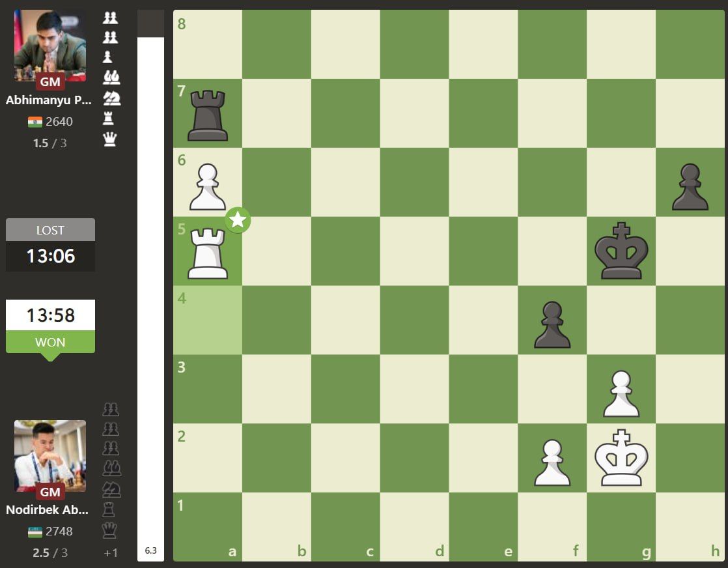
Task: Click captured knights icon beside Abhimanyu
Action: point(111,98)
